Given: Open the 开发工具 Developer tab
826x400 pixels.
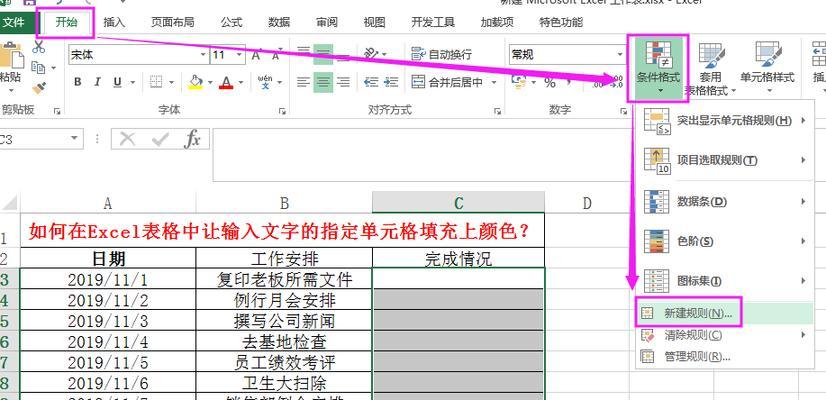Looking at the screenshot, I should point(433,23).
